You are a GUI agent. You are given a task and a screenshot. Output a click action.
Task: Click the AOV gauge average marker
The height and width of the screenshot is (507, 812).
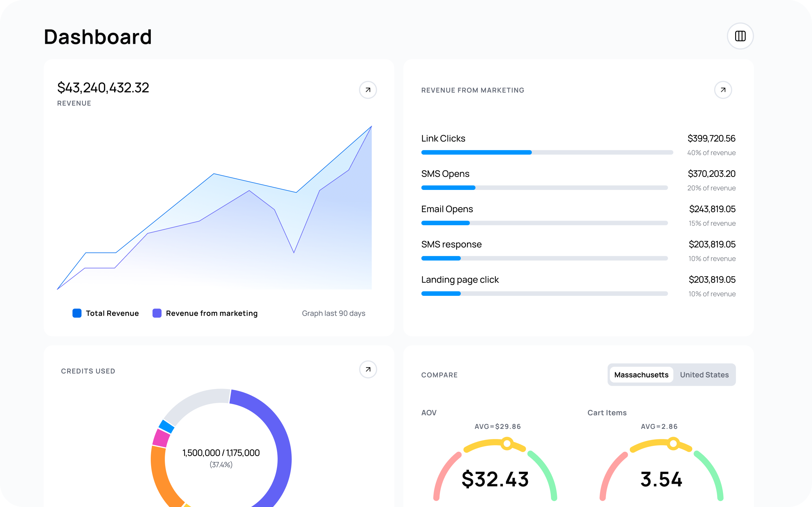coord(507,444)
